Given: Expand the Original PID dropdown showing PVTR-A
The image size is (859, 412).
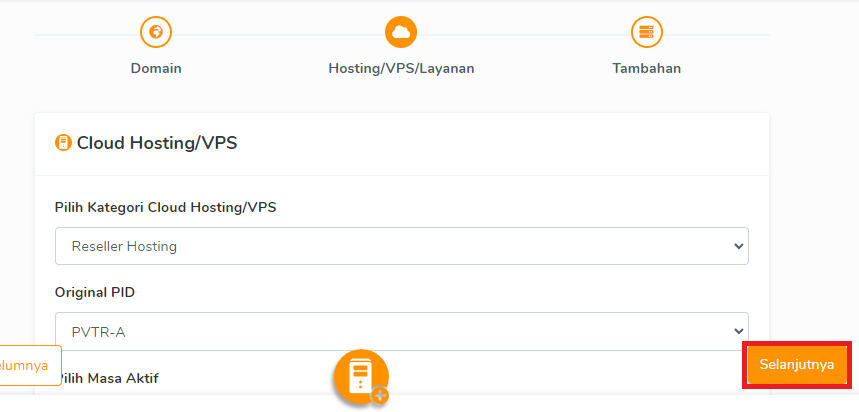Looking at the screenshot, I should [400, 331].
